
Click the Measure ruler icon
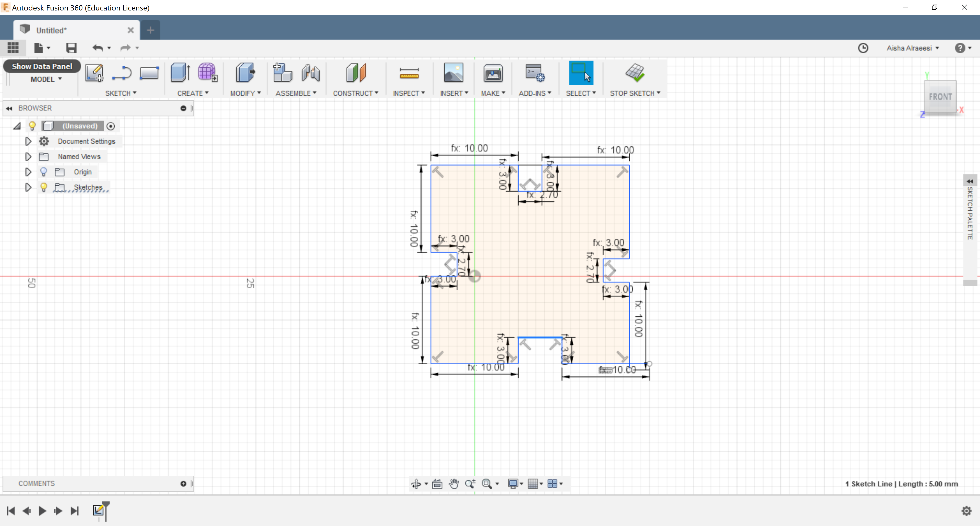tap(409, 73)
